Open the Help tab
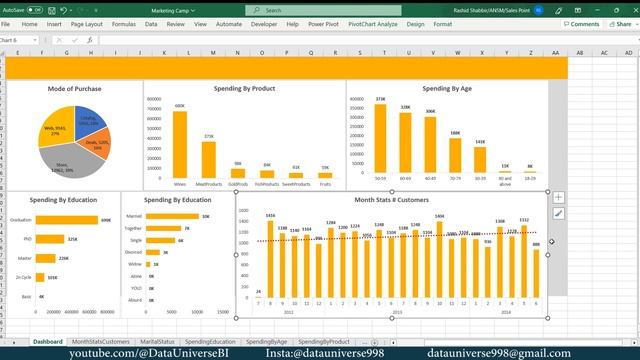Viewport: 640px width, 360px height. pos(292,24)
